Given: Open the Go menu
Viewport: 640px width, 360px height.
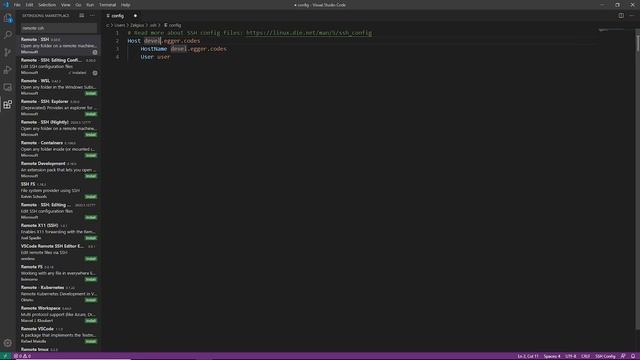Looking at the screenshot, I should point(78,5).
